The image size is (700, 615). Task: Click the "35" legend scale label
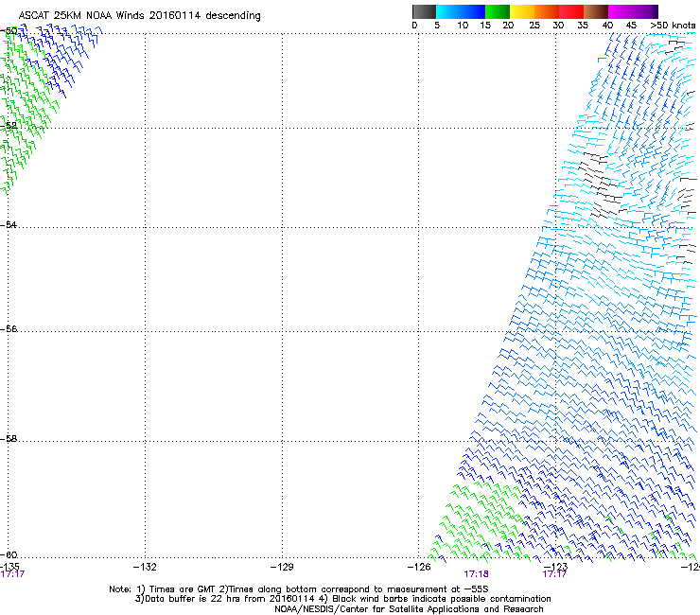click(583, 25)
